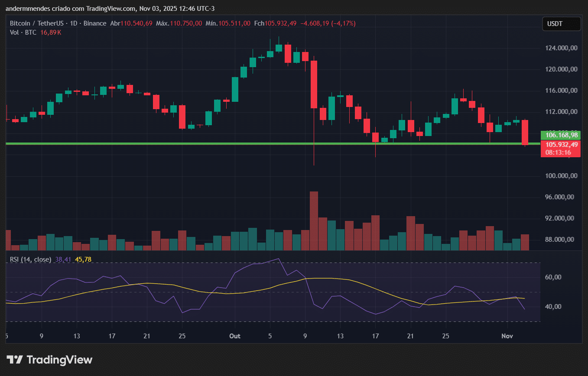This screenshot has width=588, height=376.
Task: Select the green horizontal support line on the chart
Action: pos(173,143)
